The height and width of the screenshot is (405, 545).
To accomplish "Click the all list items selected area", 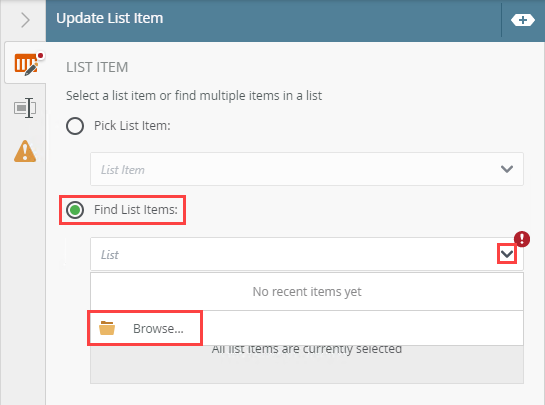I will (x=307, y=364).
